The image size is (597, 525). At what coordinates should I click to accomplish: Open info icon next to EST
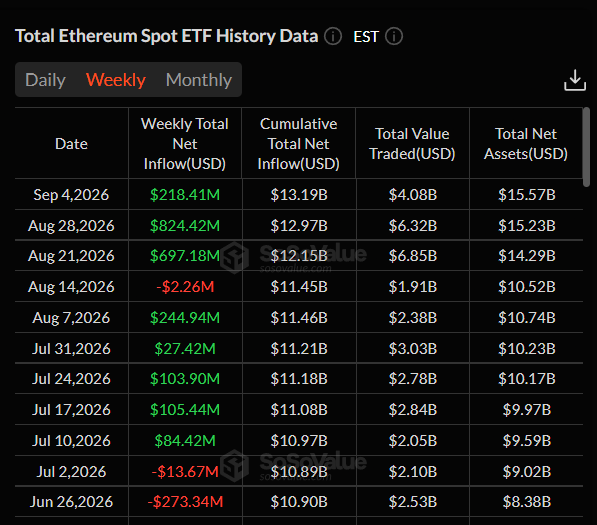[x=394, y=37]
